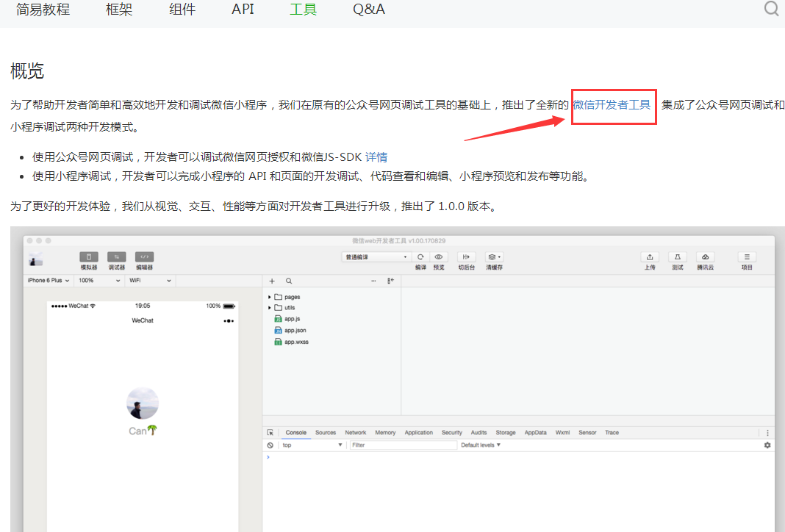Switch to the Console tab
785x532 pixels.
(x=296, y=432)
